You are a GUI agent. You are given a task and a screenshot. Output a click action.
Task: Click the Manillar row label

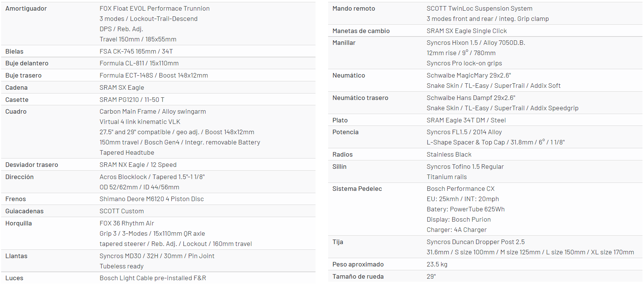pos(344,43)
